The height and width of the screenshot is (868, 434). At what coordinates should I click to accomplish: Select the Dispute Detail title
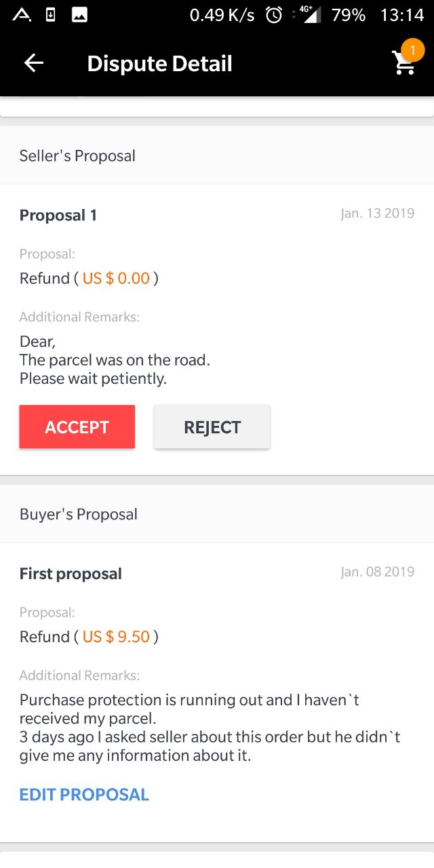(160, 64)
